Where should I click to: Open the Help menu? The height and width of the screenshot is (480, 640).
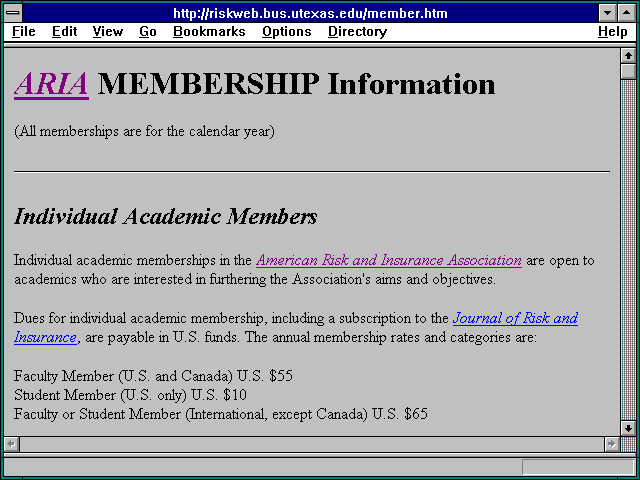[613, 31]
